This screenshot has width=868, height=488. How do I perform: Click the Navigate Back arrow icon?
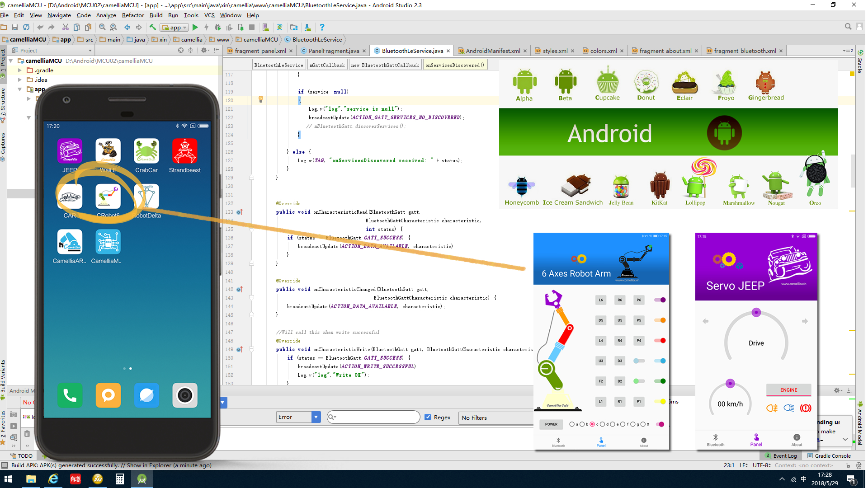point(127,28)
